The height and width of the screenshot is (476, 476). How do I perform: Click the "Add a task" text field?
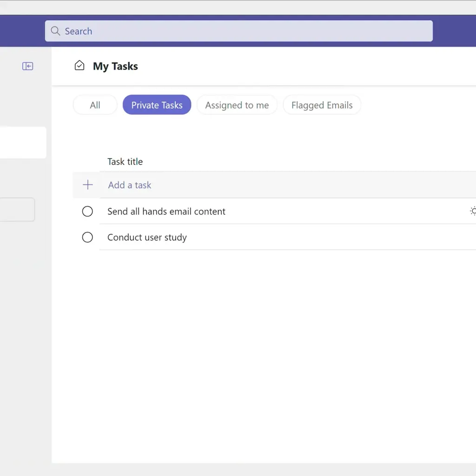(x=130, y=185)
